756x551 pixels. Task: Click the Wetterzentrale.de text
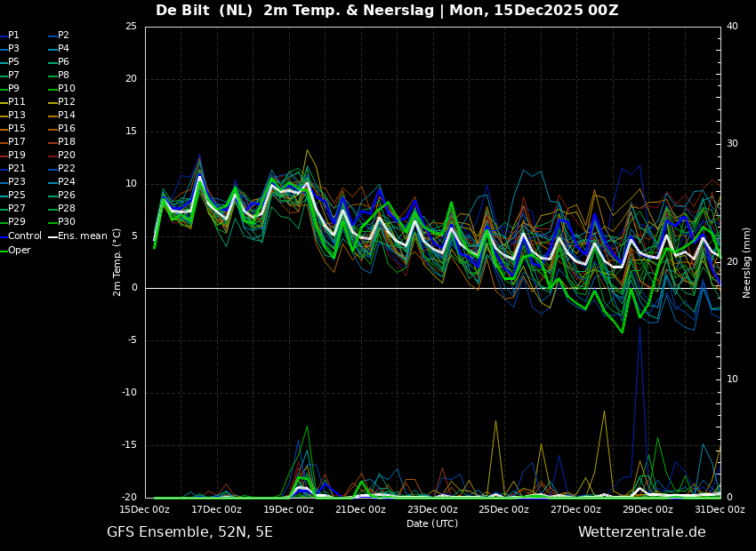(641, 532)
